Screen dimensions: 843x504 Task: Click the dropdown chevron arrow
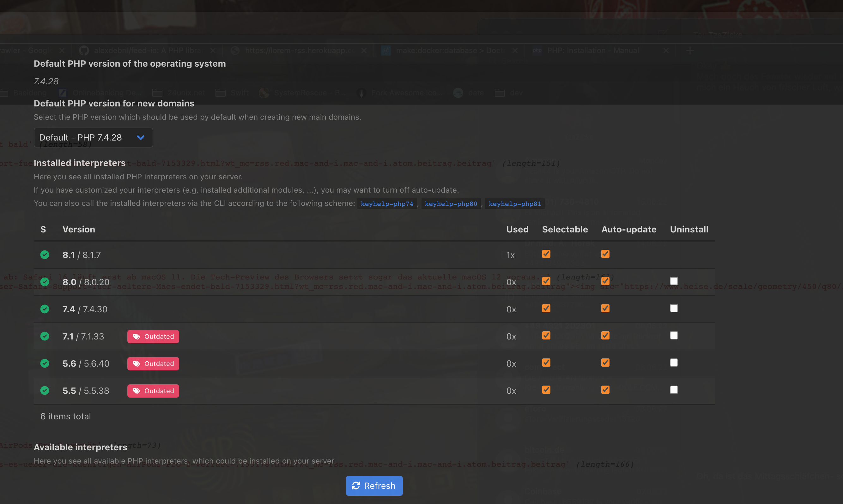pos(141,138)
